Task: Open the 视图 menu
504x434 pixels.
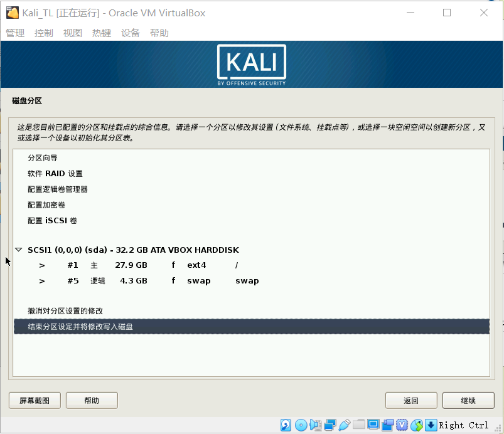Action: tap(73, 33)
